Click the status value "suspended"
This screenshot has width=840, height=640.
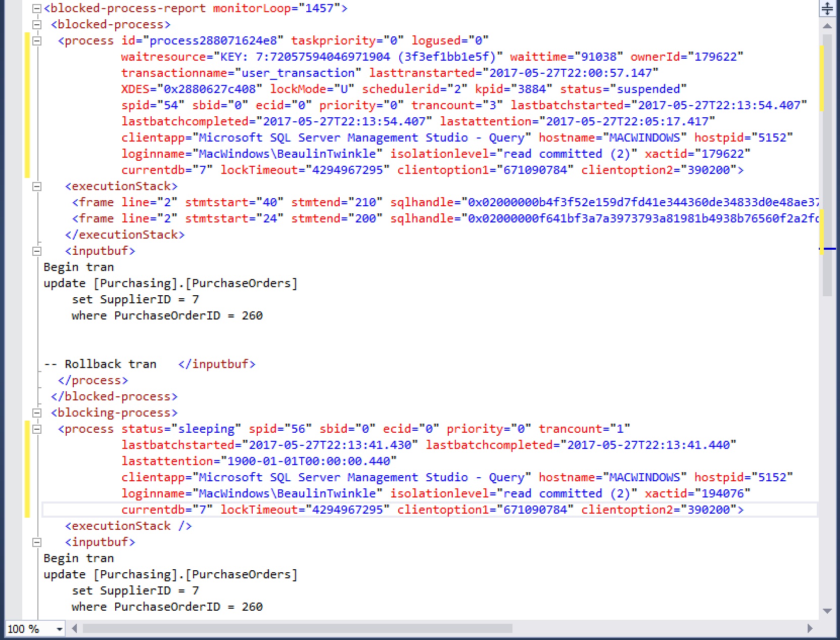coord(648,89)
